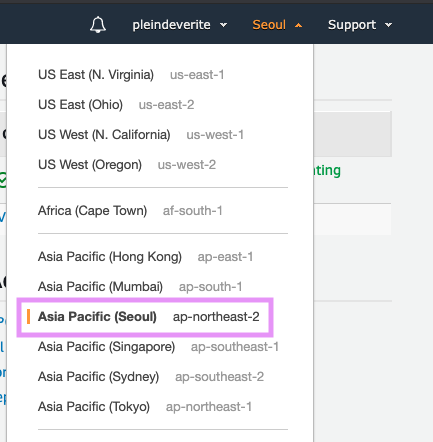Open the notifications bell icon
433x442 pixels.
click(x=98, y=25)
